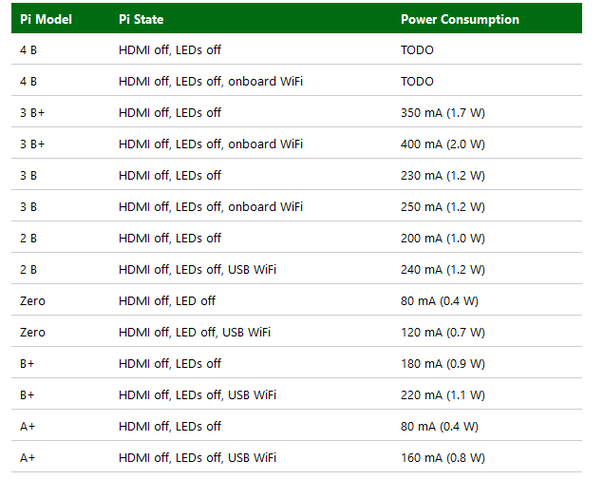Click TODO for 4 B onboard WiFi row
Viewport: 603px width, 480px height.
(x=417, y=82)
